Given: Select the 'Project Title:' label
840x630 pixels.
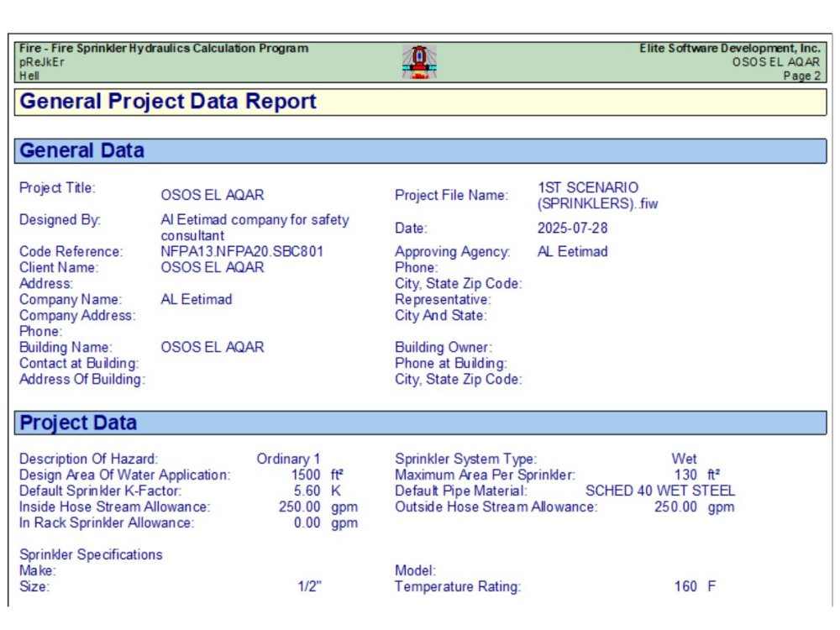Looking at the screenshot, I should point(57,188).
